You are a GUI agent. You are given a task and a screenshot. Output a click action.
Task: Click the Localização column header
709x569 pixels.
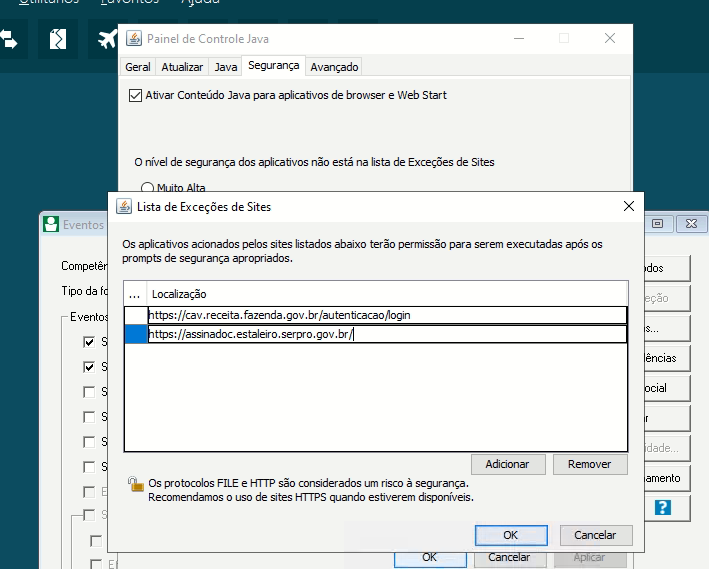387,294
